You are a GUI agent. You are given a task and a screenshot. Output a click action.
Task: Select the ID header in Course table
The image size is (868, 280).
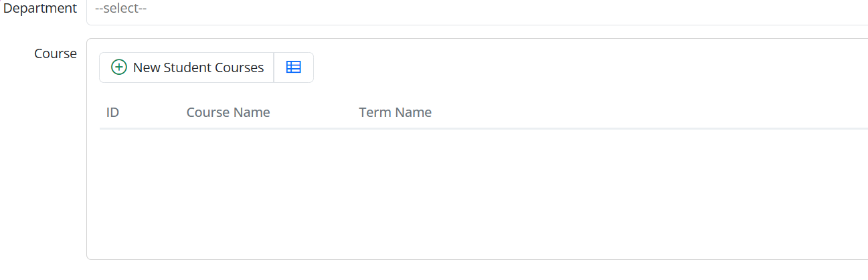click(112, 112)
